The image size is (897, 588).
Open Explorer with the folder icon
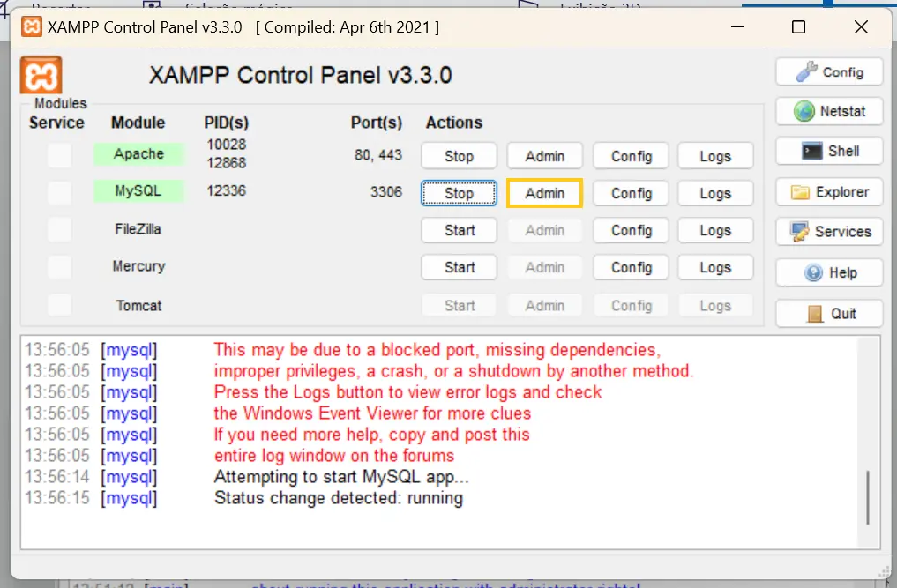(x=829, y=192)
